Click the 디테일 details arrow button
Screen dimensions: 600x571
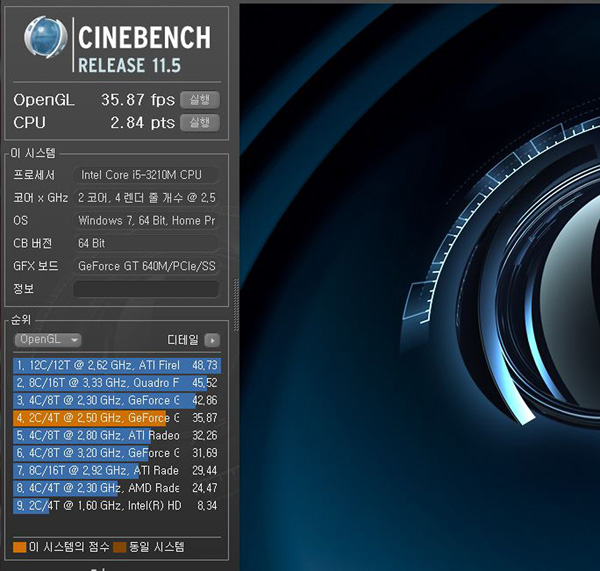tap(212, 340)
